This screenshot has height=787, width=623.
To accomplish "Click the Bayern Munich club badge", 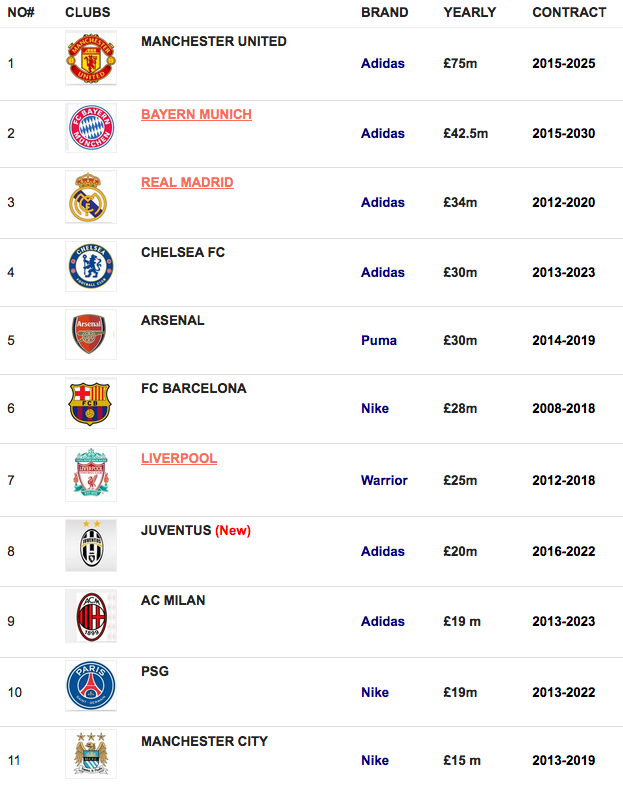I will tap(91, 128).
